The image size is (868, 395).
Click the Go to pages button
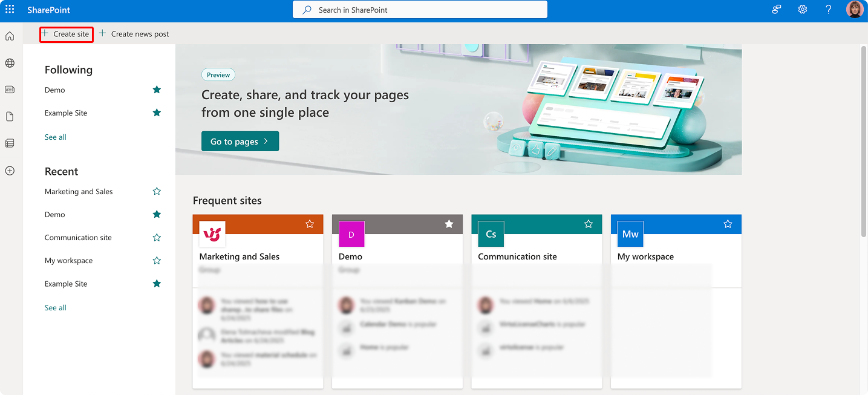240,141
